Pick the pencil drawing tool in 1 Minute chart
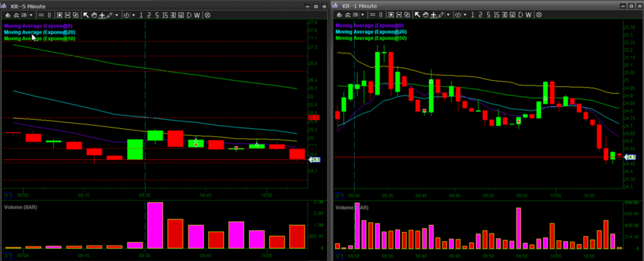This screenshot has width=644, height=261. tap(440, 14)
